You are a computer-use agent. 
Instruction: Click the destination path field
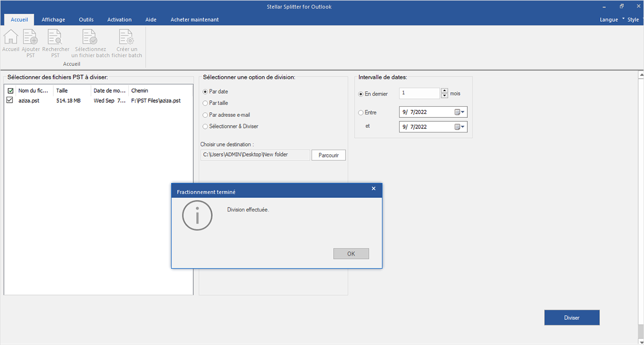point(255,155)
